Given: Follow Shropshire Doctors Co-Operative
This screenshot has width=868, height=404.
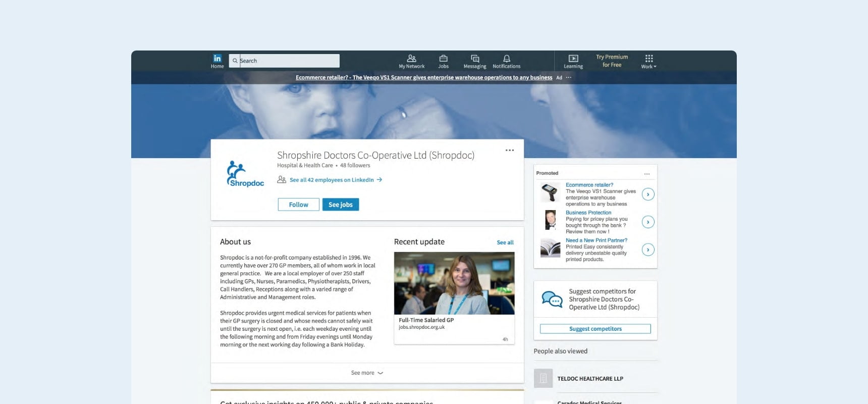Looking at the screenshot, I should click(298, 205).
